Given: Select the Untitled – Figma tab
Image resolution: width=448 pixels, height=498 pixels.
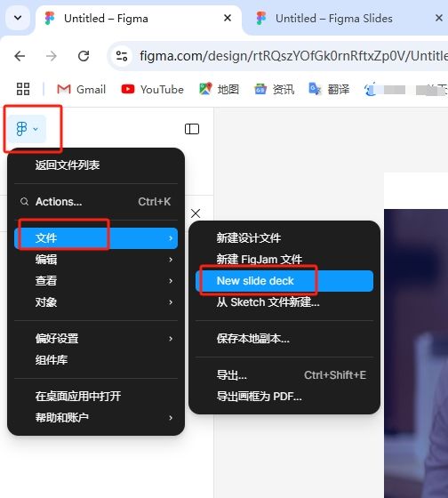Looking at the screenshot, I should (x=139, y=19).
